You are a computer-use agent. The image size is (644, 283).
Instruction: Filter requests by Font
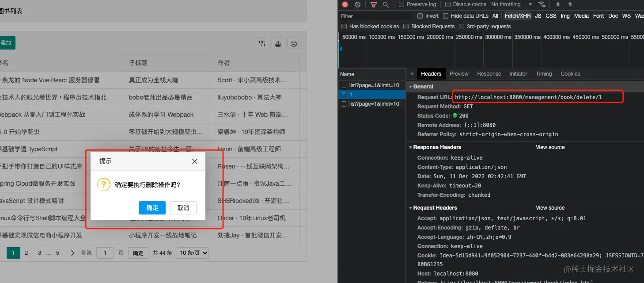pos(599,16)
